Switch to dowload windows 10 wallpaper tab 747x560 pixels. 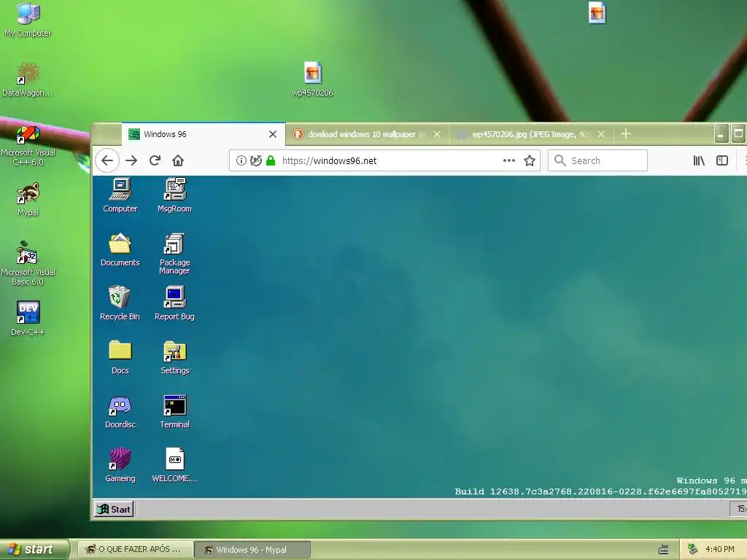pos(368,134)
